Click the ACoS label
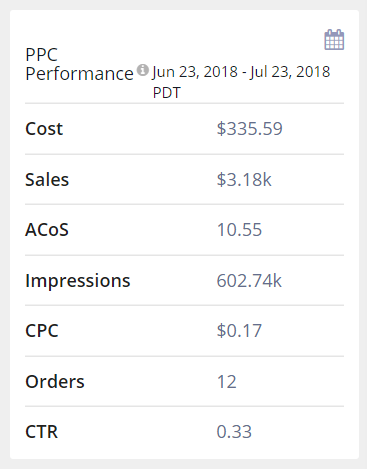367x469 pixels. pyautogui.click(x=47, y=230)
